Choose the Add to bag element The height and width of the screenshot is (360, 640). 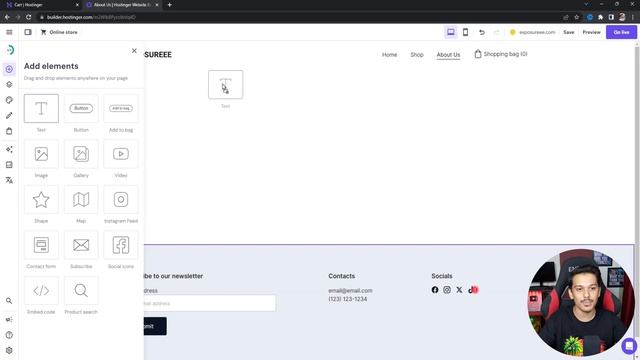pyautogui.click(x=121, y=109)
